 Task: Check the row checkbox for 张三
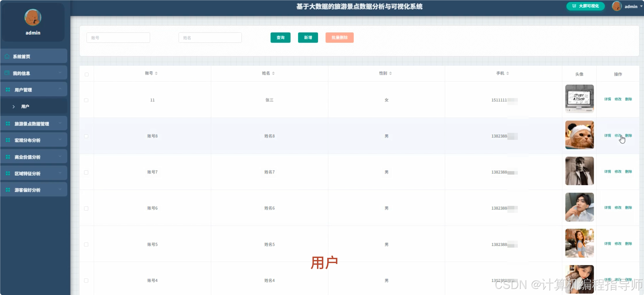pos(86,100)
